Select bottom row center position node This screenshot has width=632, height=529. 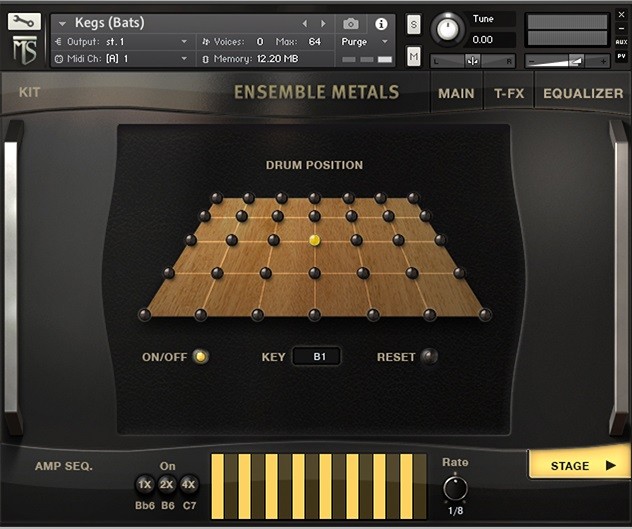click(x=314, y=314)
